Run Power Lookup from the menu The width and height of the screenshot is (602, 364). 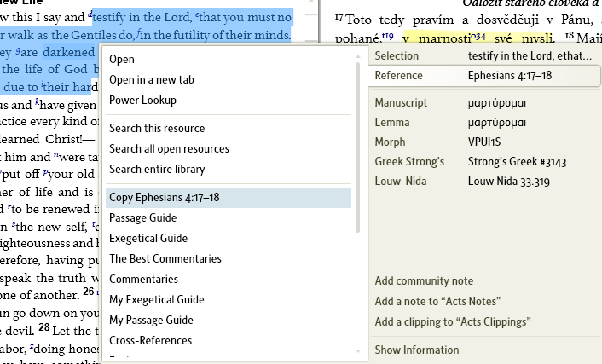pos(142,100)
